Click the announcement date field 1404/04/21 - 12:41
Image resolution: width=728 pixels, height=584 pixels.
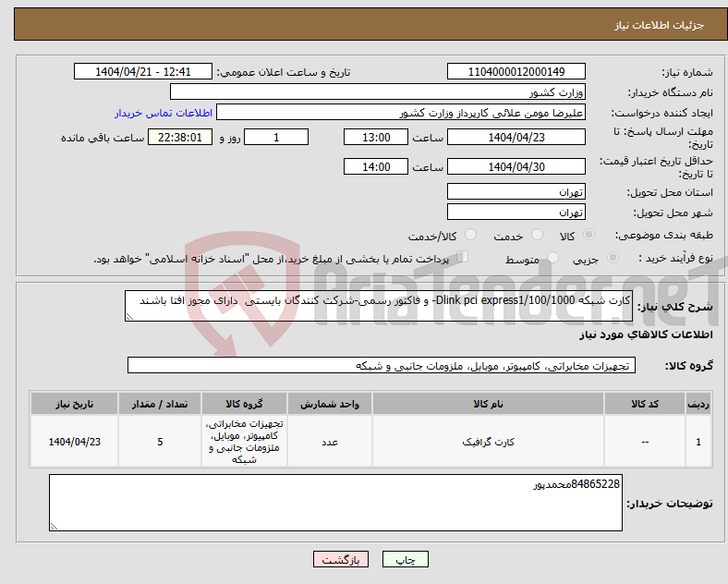[143, 71]
